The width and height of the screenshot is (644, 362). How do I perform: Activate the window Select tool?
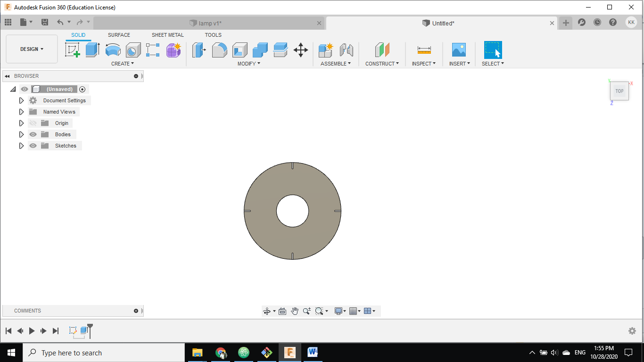[x=493, y=49]
